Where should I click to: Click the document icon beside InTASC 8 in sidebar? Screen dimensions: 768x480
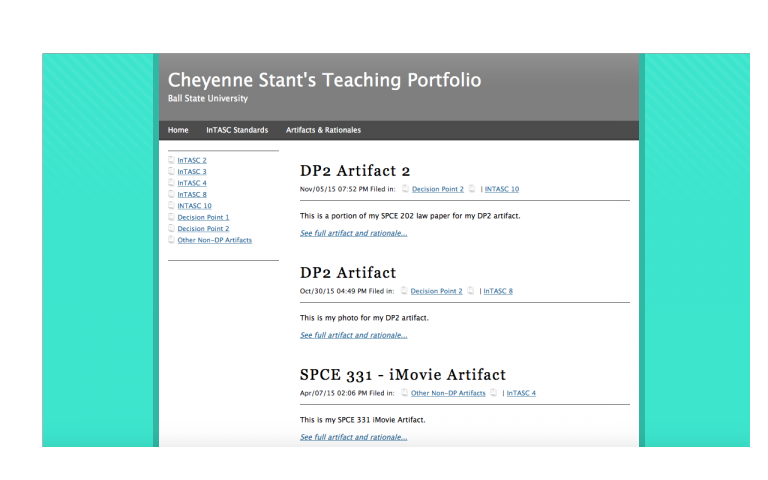[x=171, y=195]
